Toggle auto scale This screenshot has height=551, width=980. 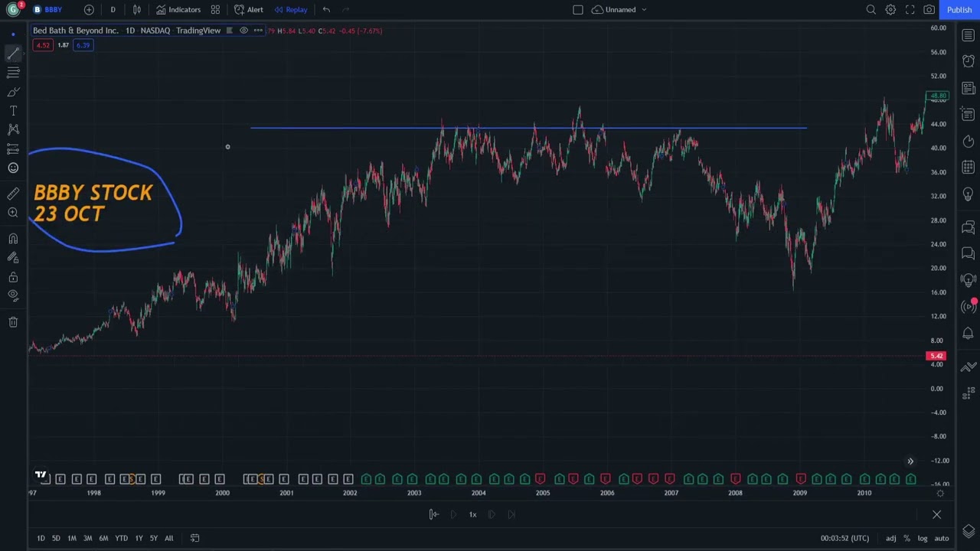coord(942,538)
